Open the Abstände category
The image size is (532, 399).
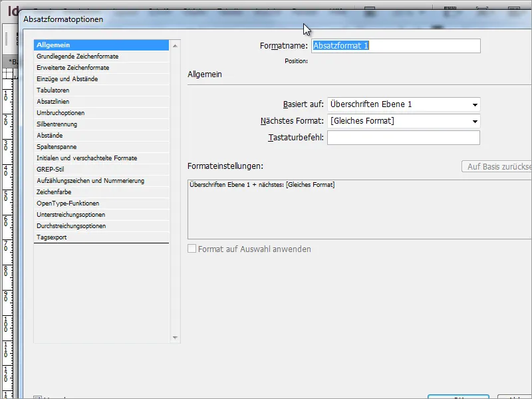point(101,136)
